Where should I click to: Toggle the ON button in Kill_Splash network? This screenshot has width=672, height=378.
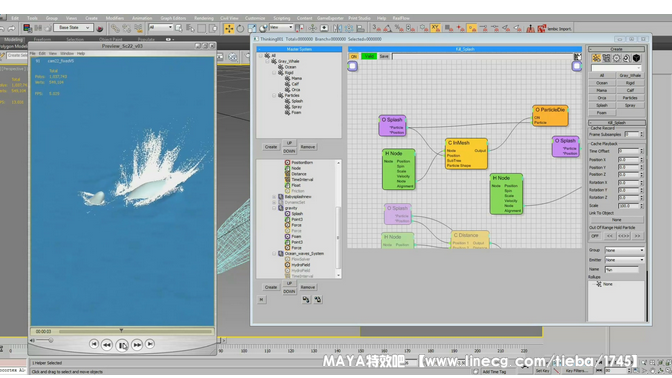pos(354,56)
